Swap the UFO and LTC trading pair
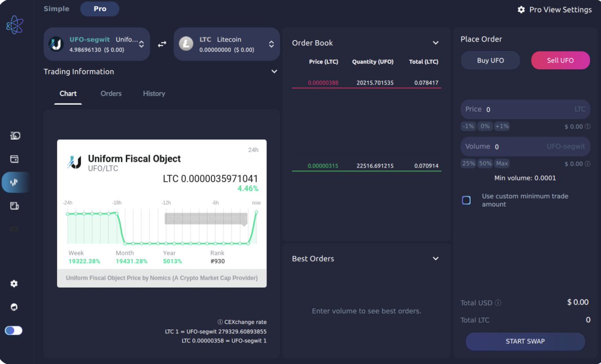 tap(162, 44)
